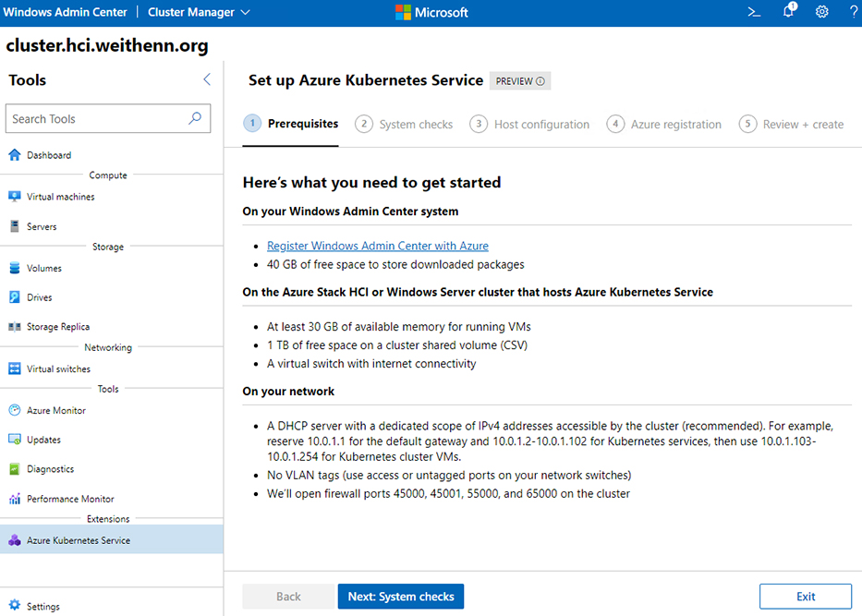This screenshot has width=862, height=616.
Task: Click the Volumes icon
Action: [x=15, y=268]
